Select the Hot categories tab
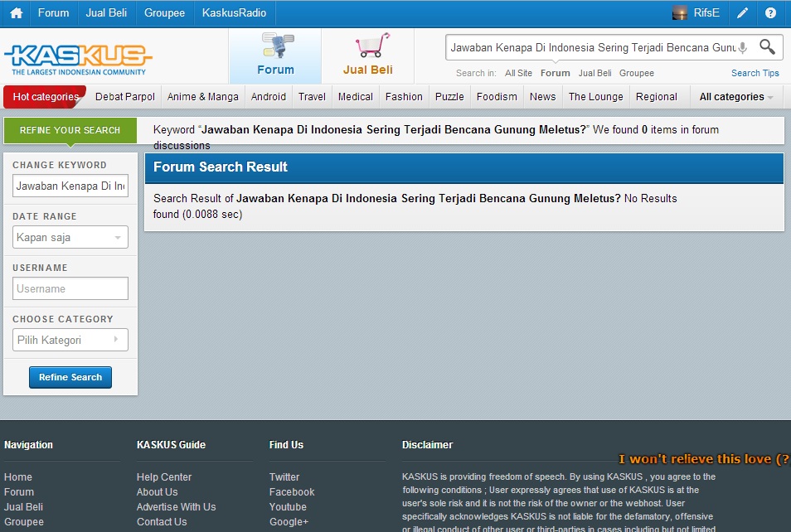The image size is (791, 532). (46, 97)
